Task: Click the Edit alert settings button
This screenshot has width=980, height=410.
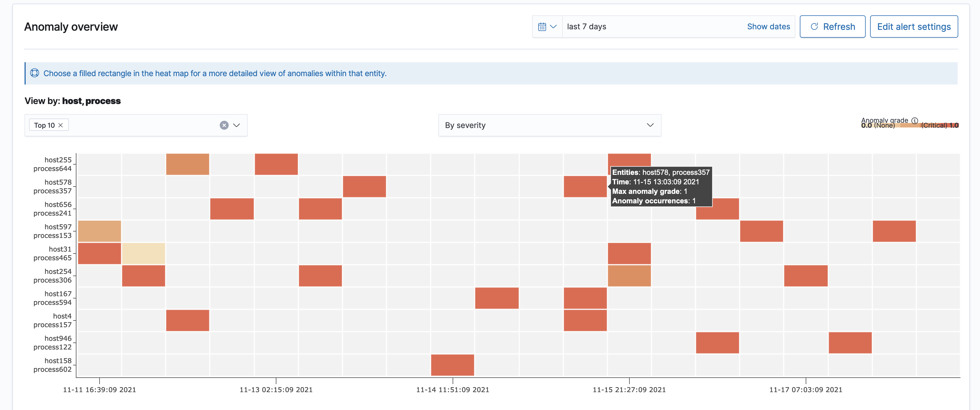Action: (913, 26)
